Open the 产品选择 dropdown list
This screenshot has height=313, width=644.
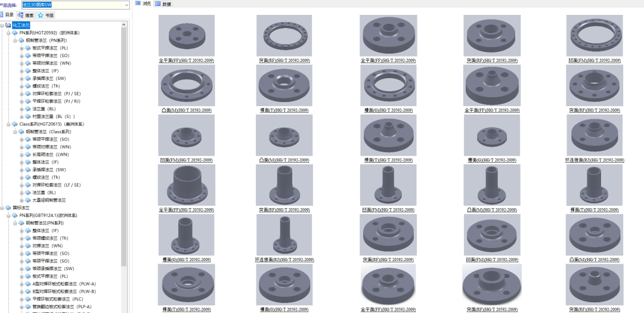click(126, 5)
